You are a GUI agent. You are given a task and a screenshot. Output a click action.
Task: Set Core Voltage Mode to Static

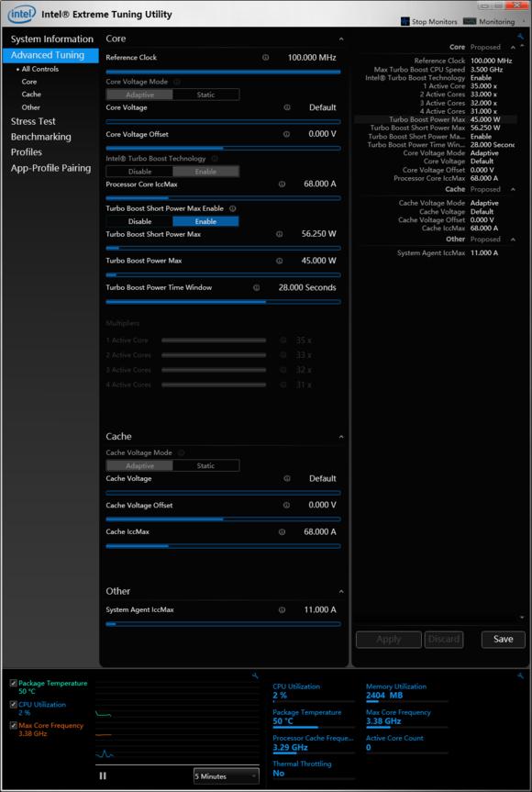click(206, 95)
